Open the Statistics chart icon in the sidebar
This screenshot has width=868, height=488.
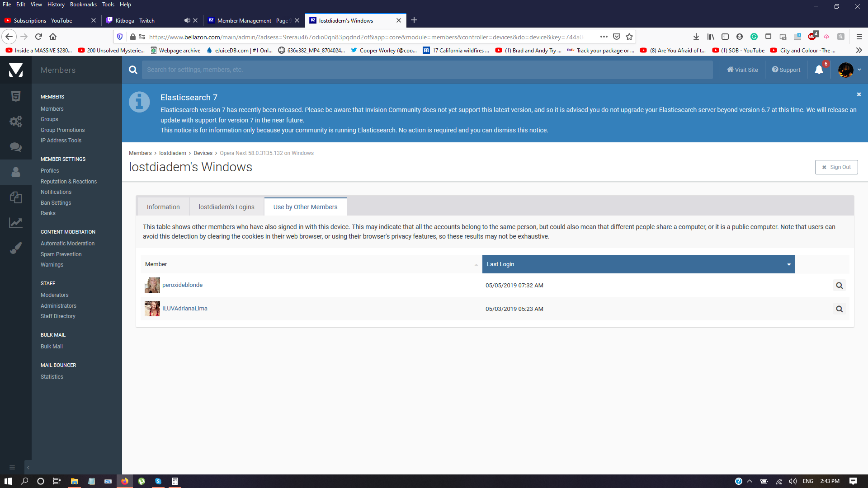coord(16,222)
